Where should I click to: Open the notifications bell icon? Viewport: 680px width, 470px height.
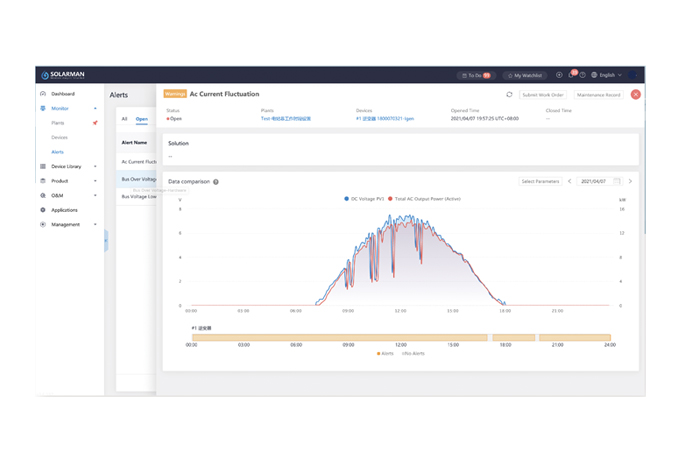pyautogui.click(x=572, y=75)
